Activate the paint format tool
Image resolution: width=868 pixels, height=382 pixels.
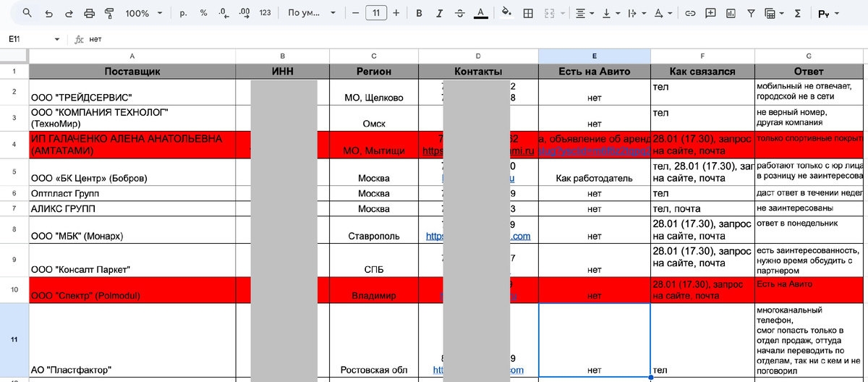109,13
